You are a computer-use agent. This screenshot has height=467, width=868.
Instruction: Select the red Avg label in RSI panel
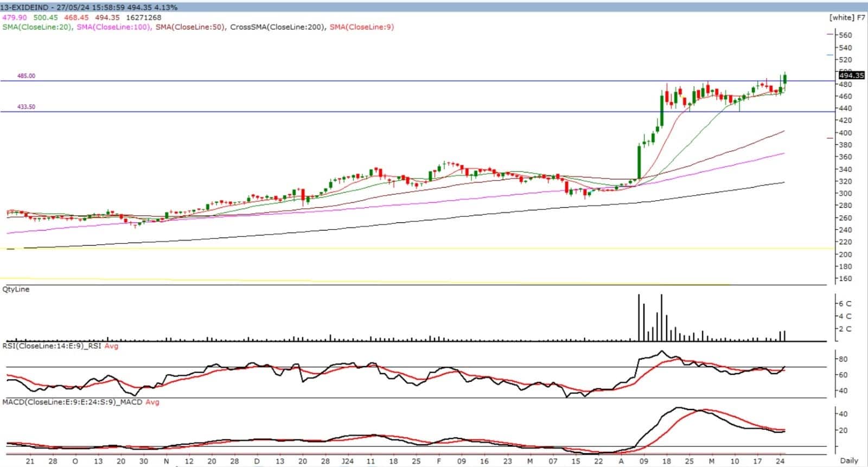click(x=112, y=346)
